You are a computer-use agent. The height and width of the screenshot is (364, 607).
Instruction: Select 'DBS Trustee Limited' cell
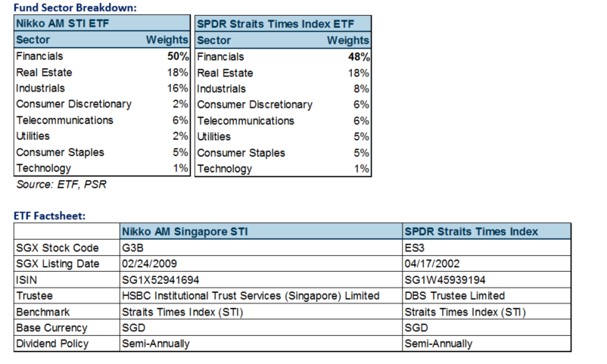455,296
